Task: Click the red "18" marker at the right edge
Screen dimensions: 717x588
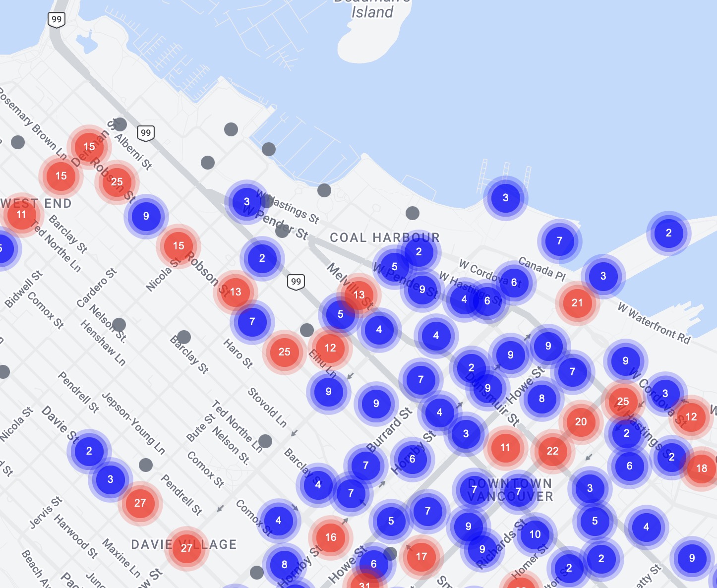Action: click(x=703, y=468)
